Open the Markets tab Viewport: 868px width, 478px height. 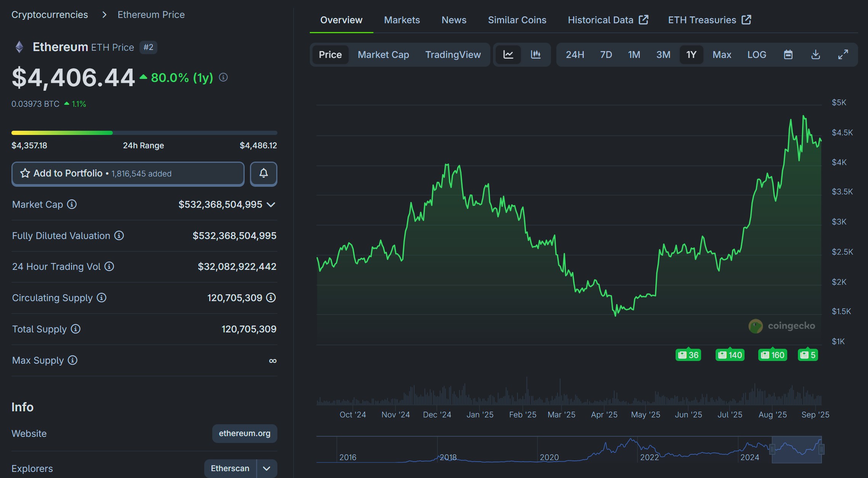pos(402,20)
